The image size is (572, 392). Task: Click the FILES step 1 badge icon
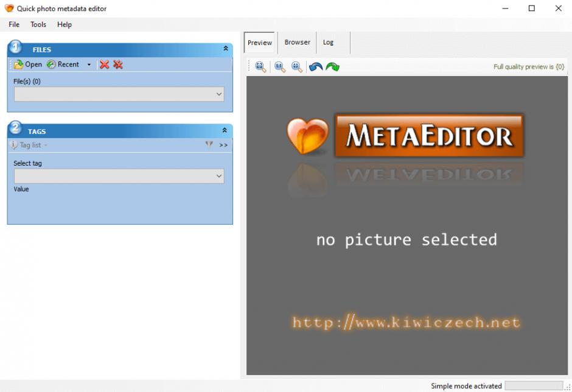click(x=15, y=47)
